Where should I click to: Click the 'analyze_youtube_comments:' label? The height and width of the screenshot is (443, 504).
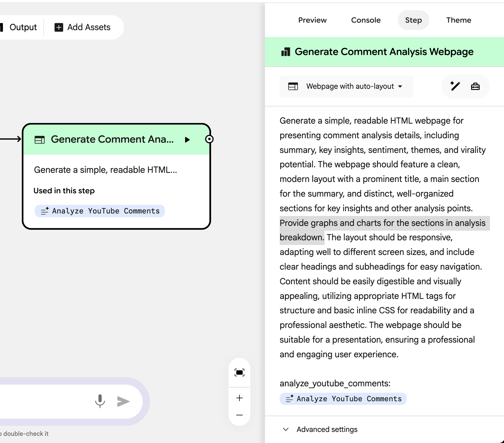tap(335, 384)
